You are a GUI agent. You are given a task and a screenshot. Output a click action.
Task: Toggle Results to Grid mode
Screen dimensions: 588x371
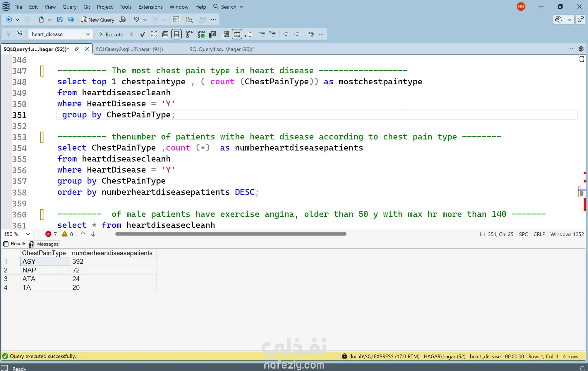237,34
